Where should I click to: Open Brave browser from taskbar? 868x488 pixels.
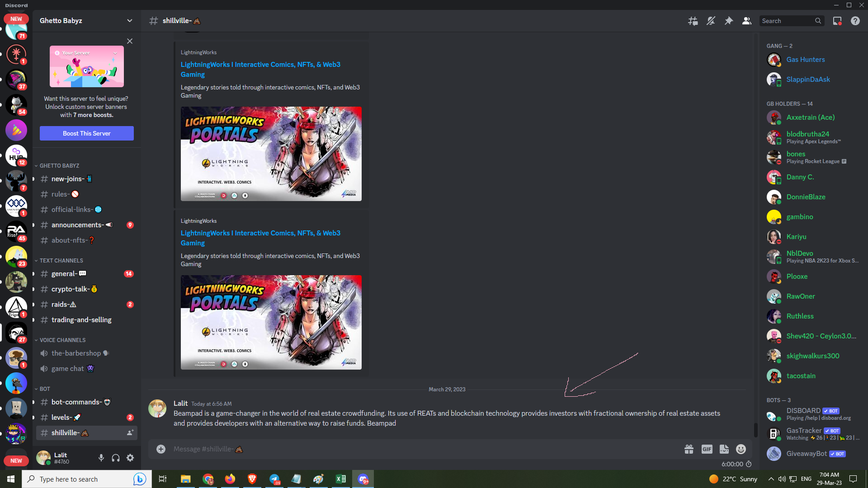coord(252,479)
